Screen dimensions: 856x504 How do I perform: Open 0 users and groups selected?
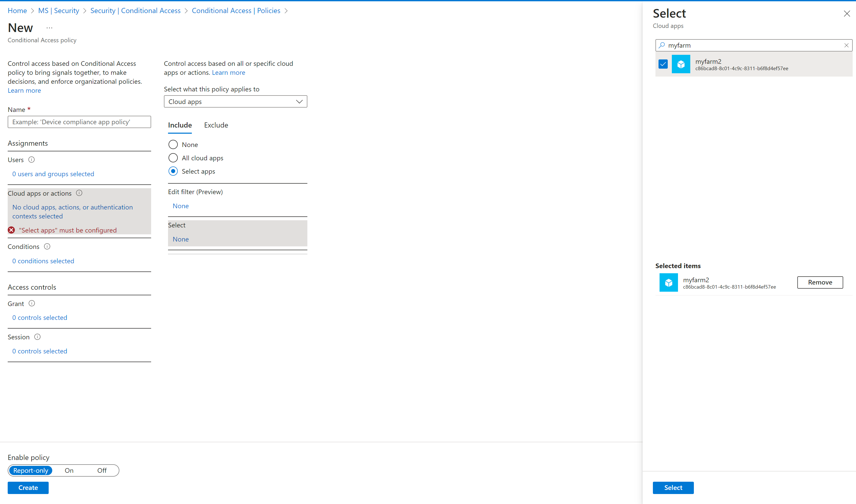pos(53,174)
